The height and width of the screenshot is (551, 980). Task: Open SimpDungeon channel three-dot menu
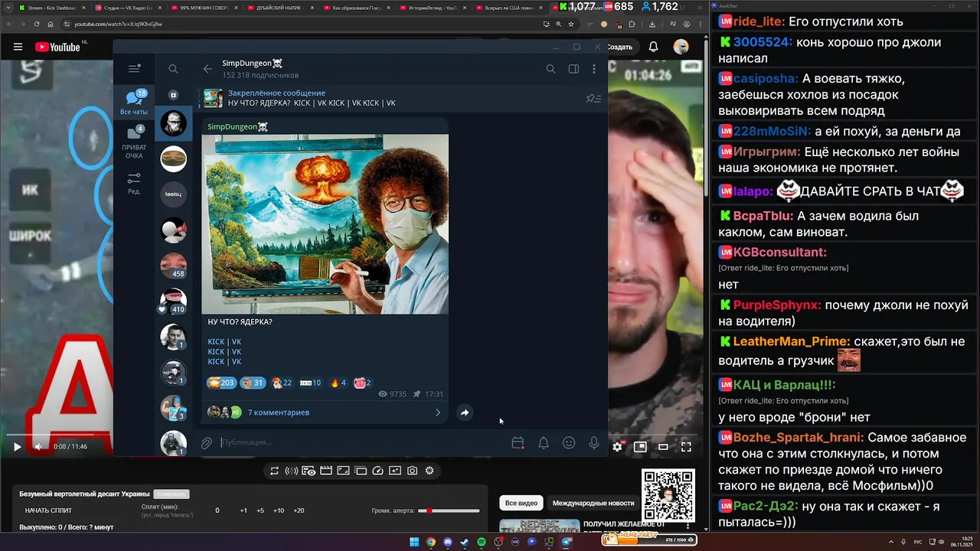594,69
